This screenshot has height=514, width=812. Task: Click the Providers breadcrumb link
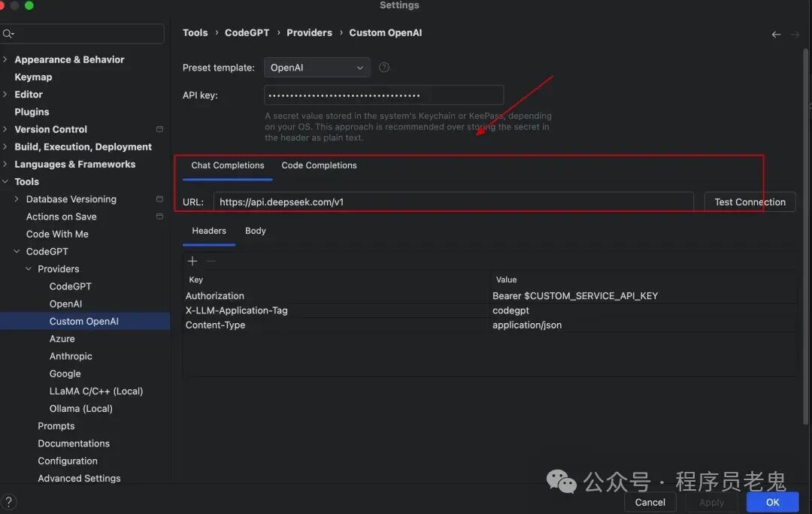(309, 32)
